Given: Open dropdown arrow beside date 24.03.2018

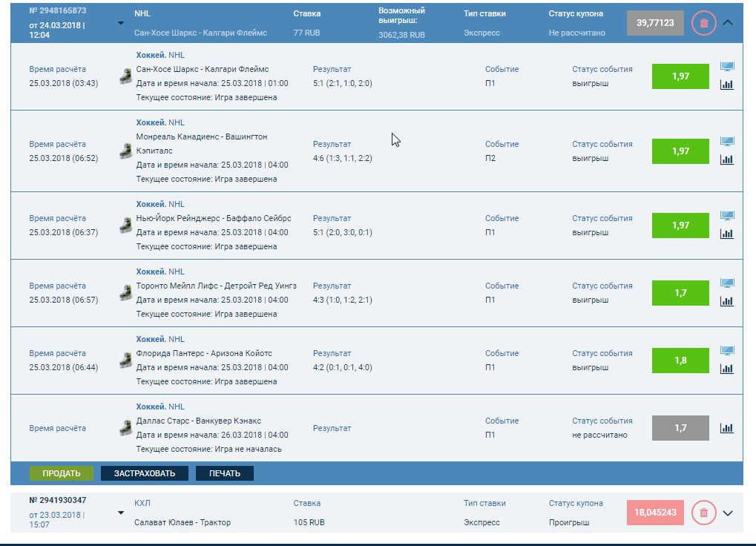Looking at the screenshot, I should point(121,23).
